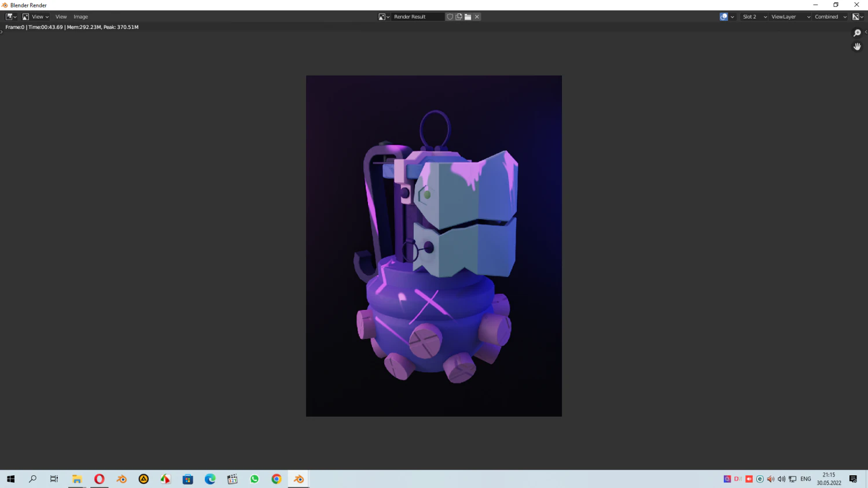Screen dimensions: 868x488
Task: Open the Image menu
Action: coord(80,17)
